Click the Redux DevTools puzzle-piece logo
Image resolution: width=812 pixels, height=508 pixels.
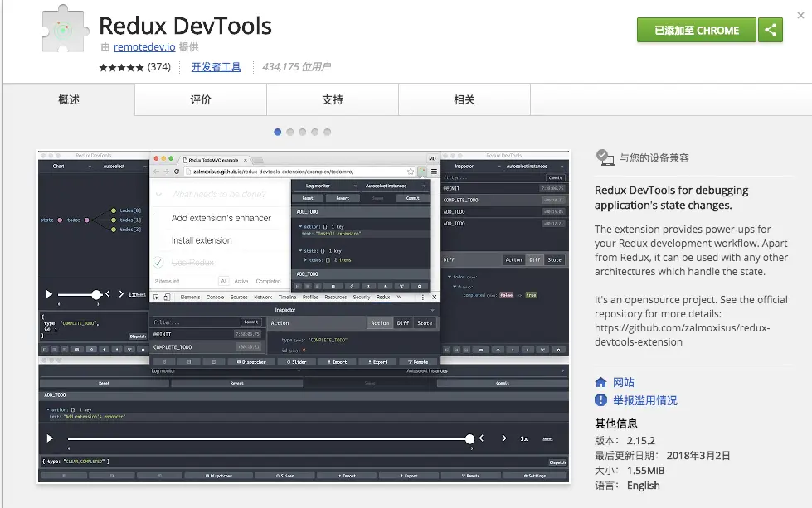(x=62, y=29)
